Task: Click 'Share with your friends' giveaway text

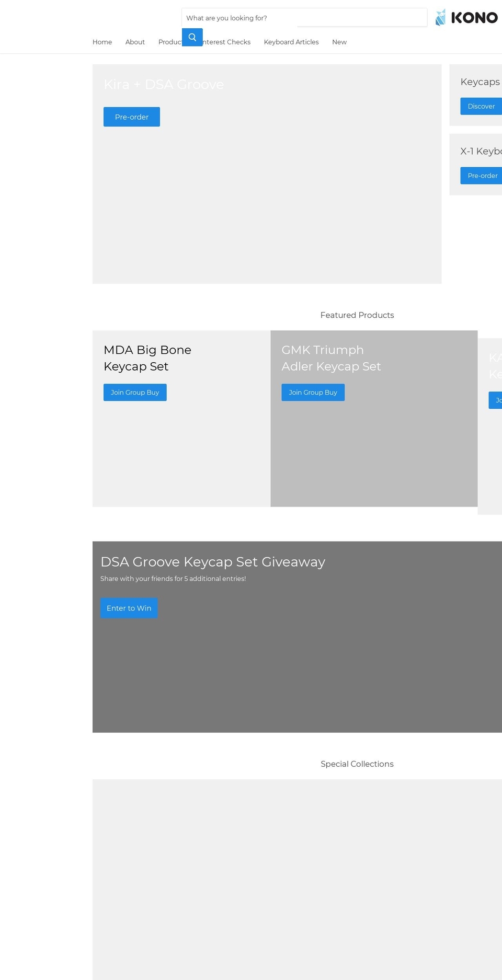Action: click(x=173, y=579)
